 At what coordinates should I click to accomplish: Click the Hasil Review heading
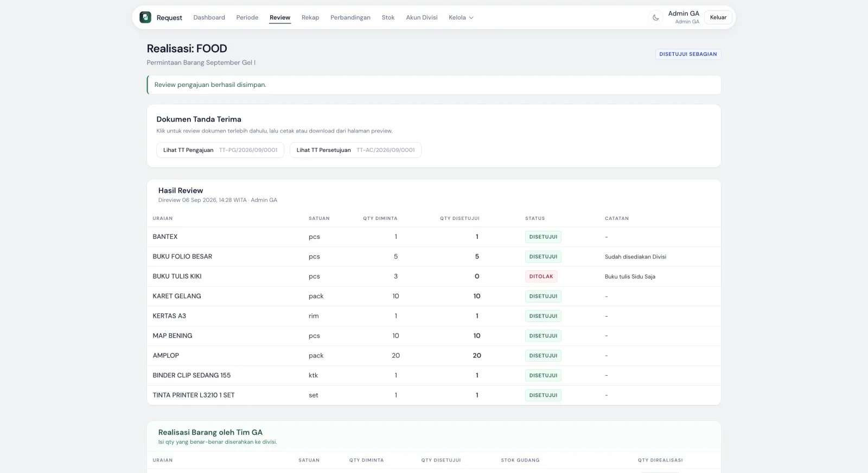click(x=181, y=191)
